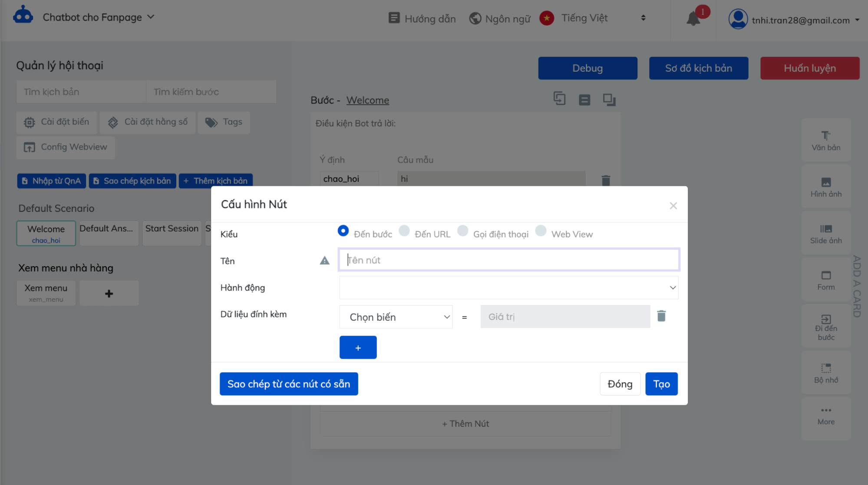Image resolution: width=868 pixels, height=485 pixels.
Task: Click the copy step icon beside Welcome
Action: coord(559,99)
